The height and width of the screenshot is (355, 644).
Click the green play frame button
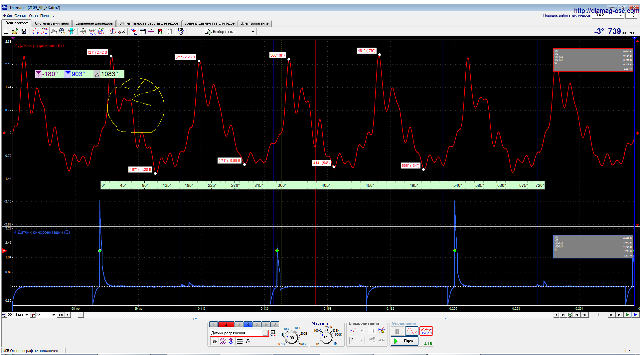pos(627,315)
